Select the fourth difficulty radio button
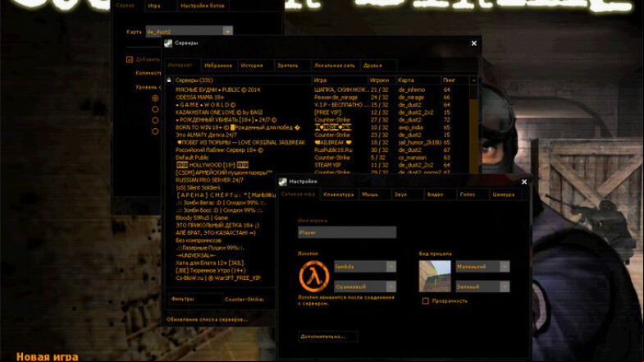The image size is (644, 362). [x=155, y=131]
